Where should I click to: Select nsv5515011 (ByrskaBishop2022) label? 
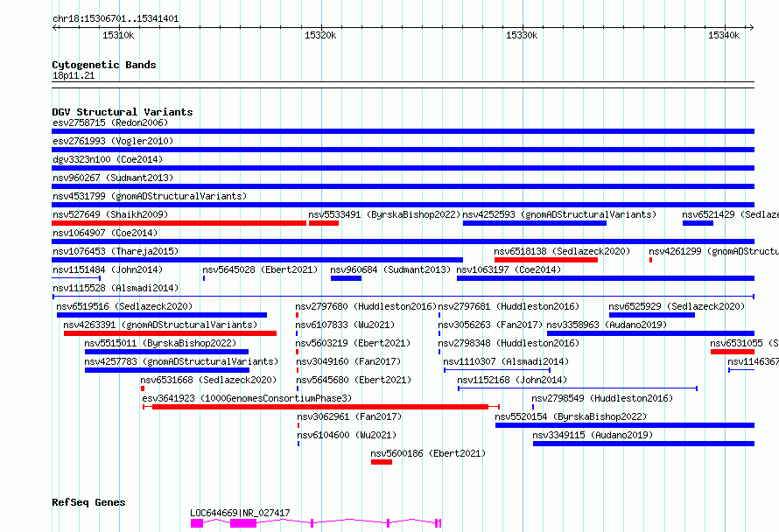(160, 343)
